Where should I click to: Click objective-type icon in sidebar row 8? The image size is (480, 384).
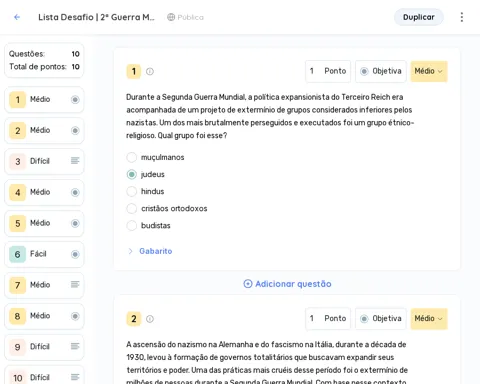75,316
